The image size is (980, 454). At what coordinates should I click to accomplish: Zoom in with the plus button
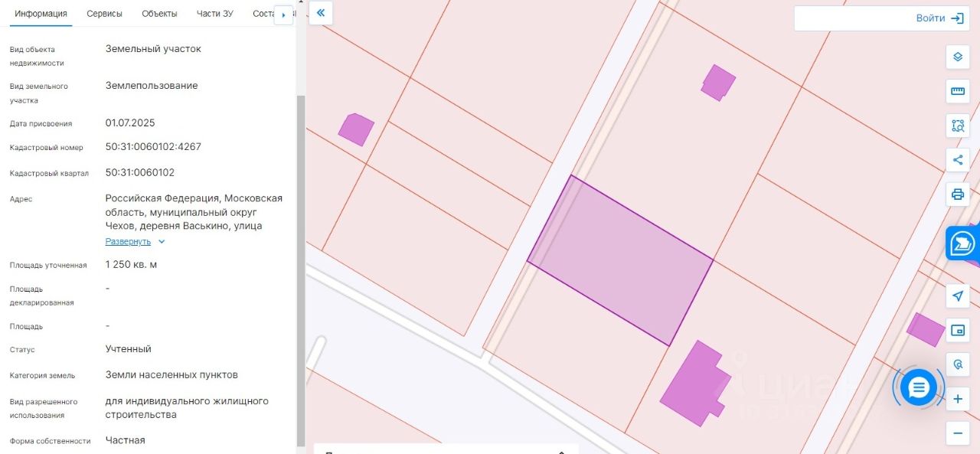957,399
